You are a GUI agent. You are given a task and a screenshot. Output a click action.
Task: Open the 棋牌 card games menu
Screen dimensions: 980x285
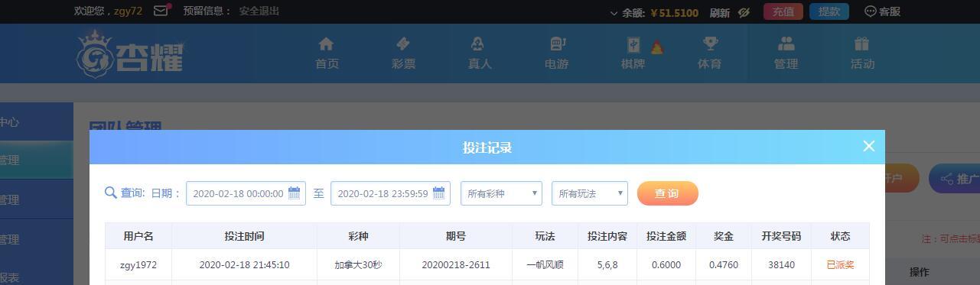(x=633, y=53)
